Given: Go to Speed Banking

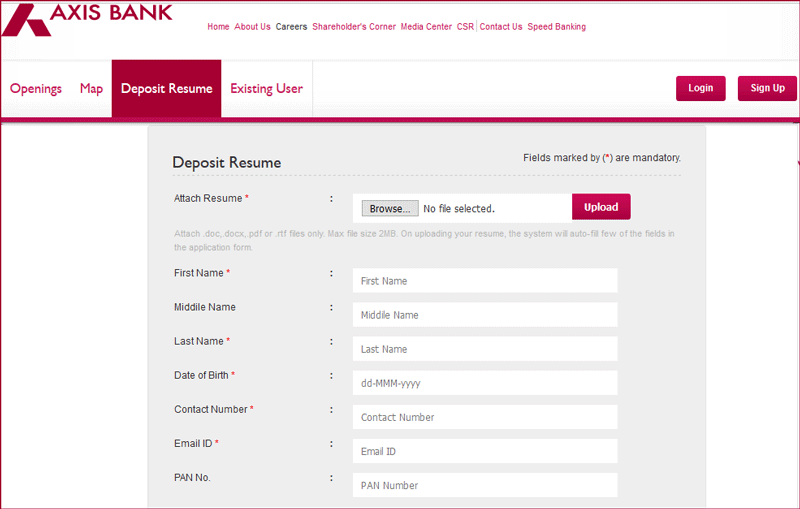Looking at the screenshot, I should pos(556,27).
